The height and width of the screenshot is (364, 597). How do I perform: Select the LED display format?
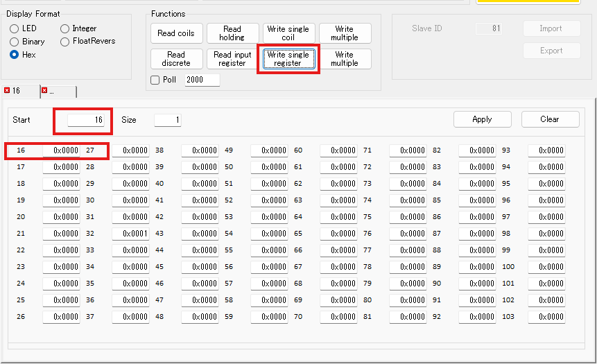14,28
